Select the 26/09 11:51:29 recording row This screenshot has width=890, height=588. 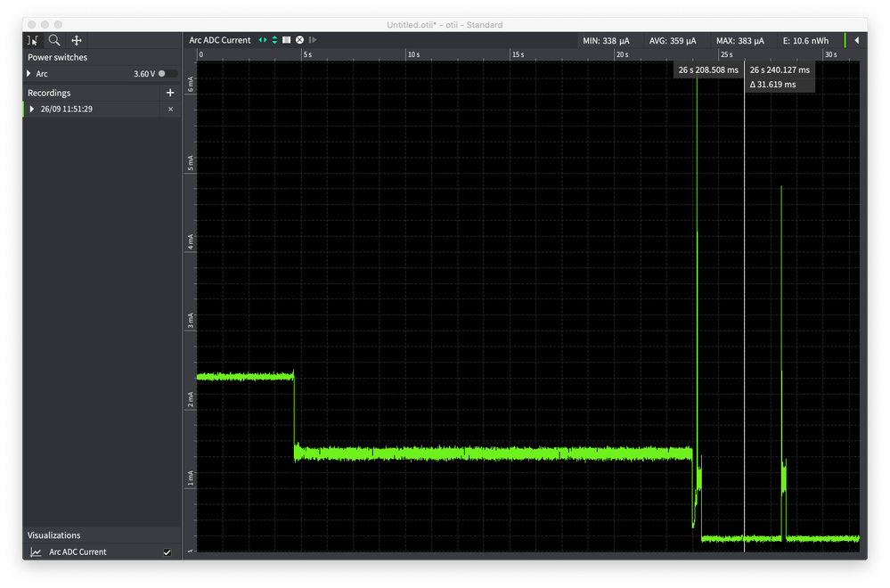pyautogui.click(x=102, y=109)
